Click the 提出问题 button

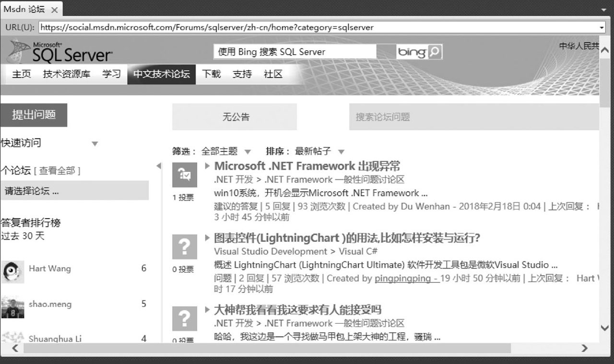click(x=34, y=115)
